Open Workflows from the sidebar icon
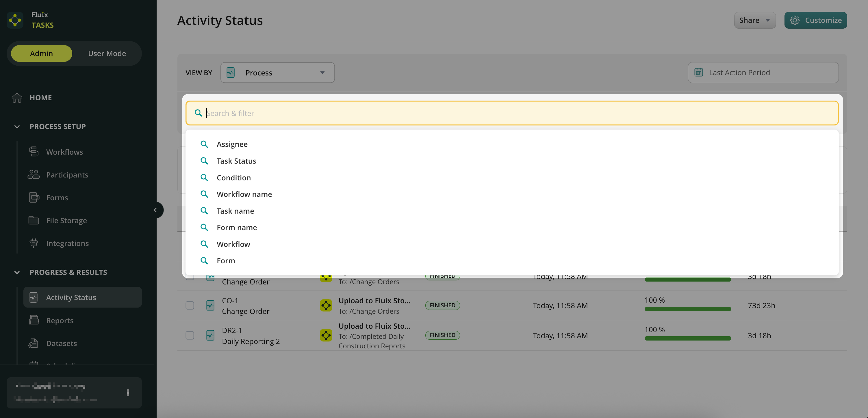The height and width of the screenshot is (418, 868). pyautogui.click(x=34, y=152)
